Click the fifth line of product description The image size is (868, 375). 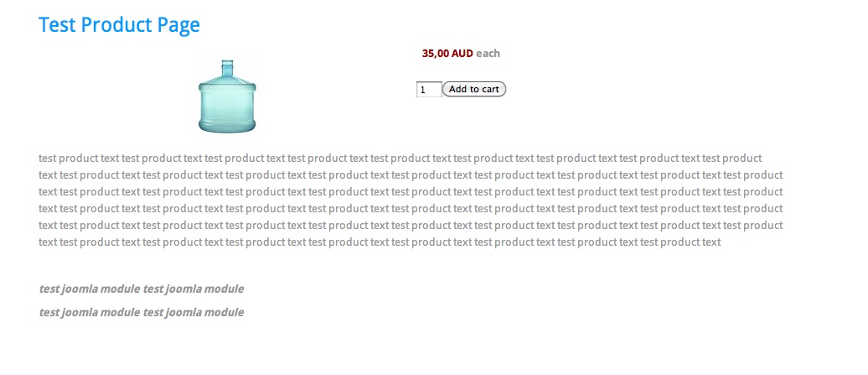(x=411, y=225)
